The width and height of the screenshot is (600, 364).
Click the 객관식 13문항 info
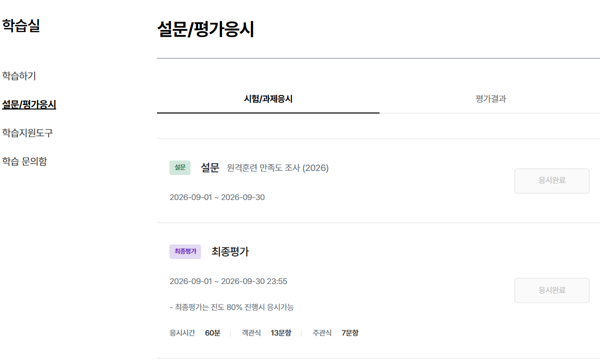pos(266,333)
